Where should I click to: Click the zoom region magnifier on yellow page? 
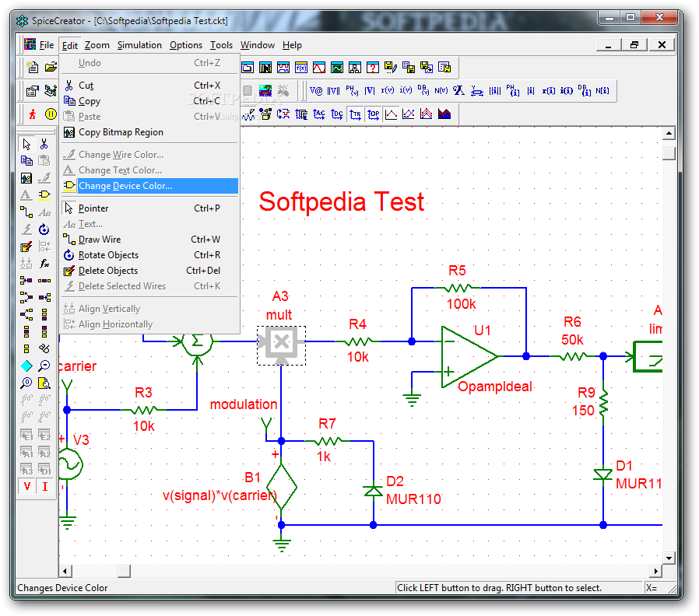tap(44, 383)
